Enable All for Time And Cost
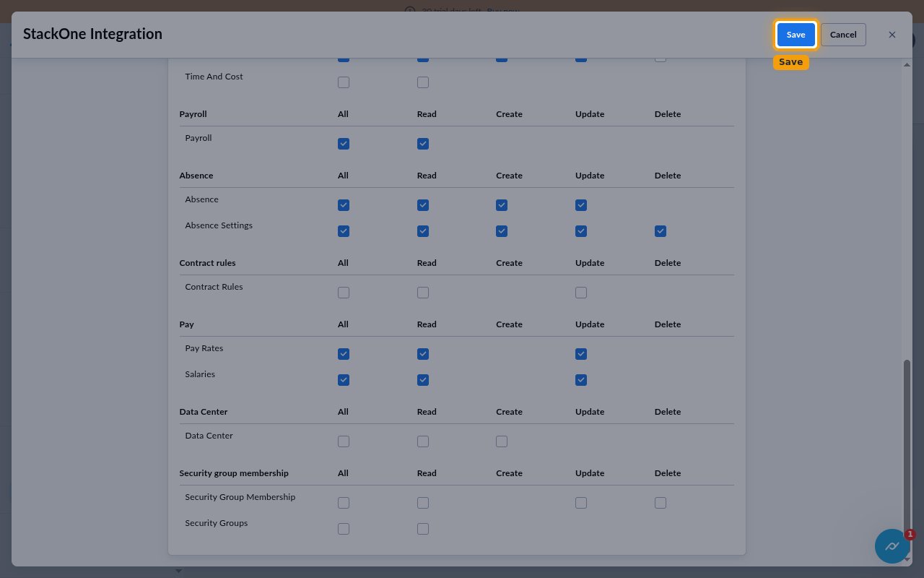This screenshot has width=924, height=578. (344, 82)
